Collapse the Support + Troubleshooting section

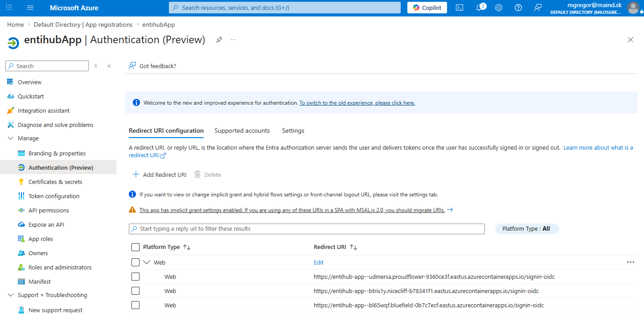coord(11,295)
